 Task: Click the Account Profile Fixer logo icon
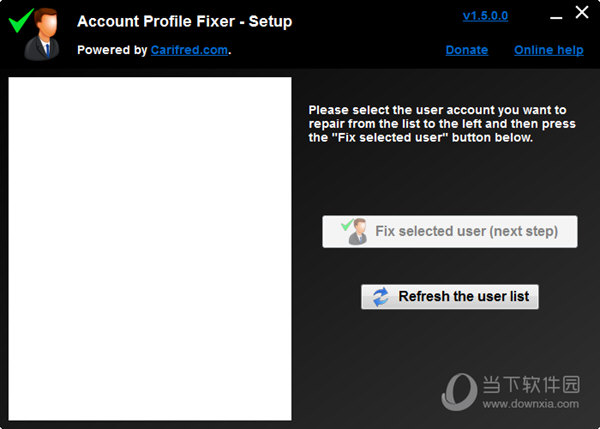(35, 34)
